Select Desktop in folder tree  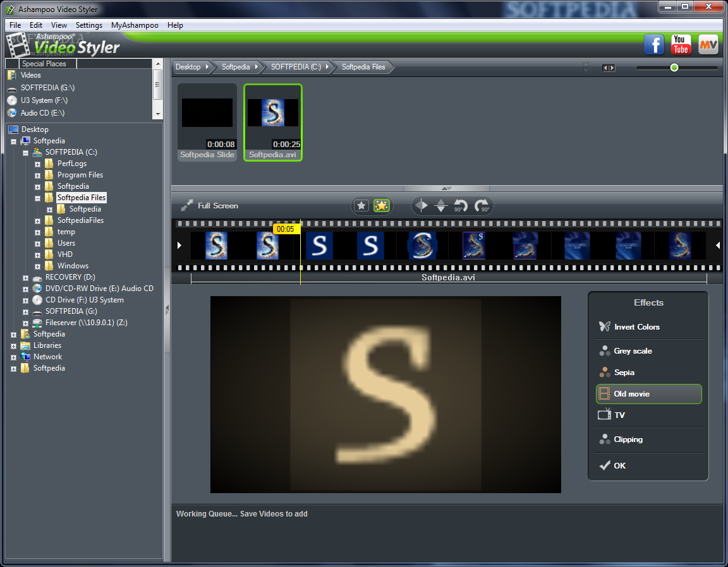[x=35, y=129]
